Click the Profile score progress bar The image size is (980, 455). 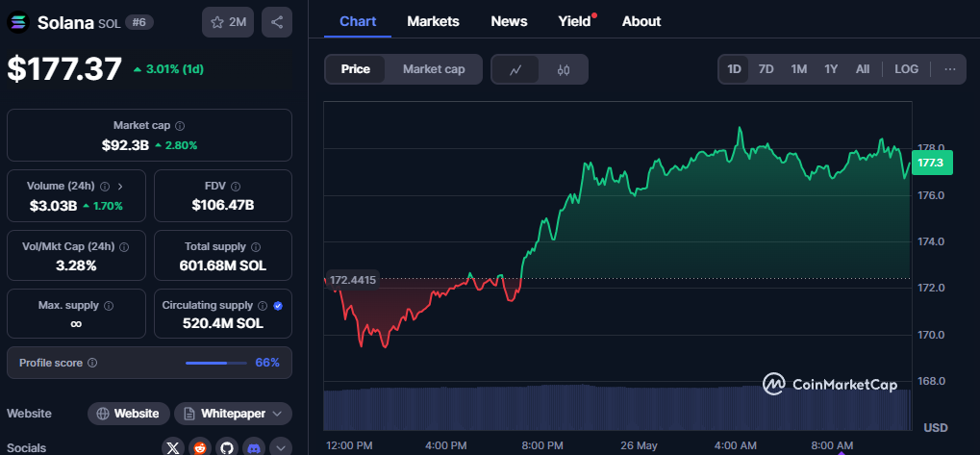click(216, 363)
